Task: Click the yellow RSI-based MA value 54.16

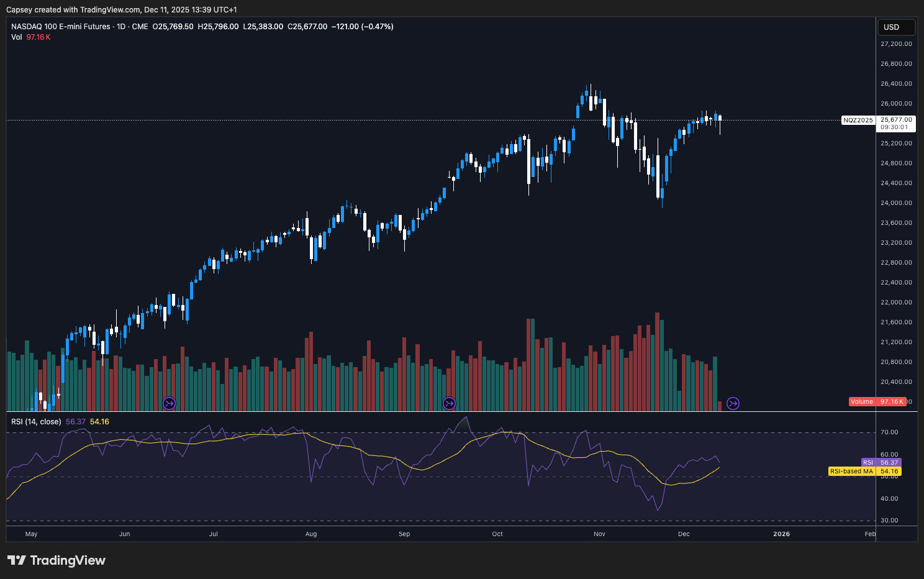Action: pos(98,421)
